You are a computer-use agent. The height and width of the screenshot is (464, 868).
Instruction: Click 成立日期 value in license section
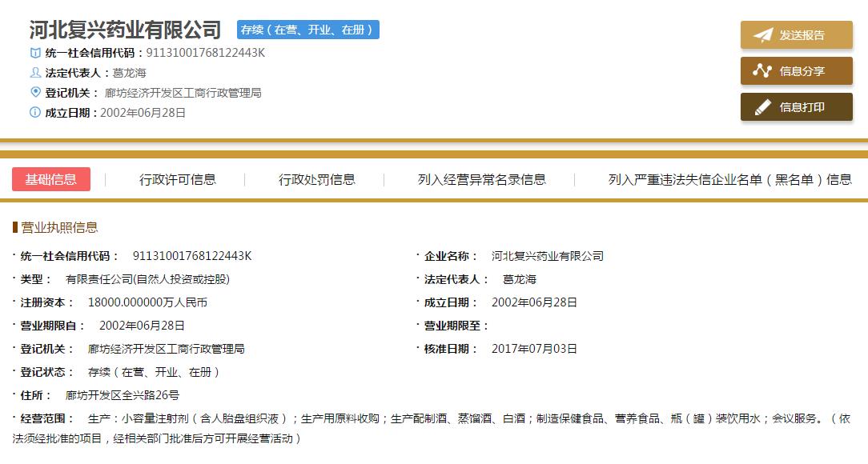(x=534, y=302)
